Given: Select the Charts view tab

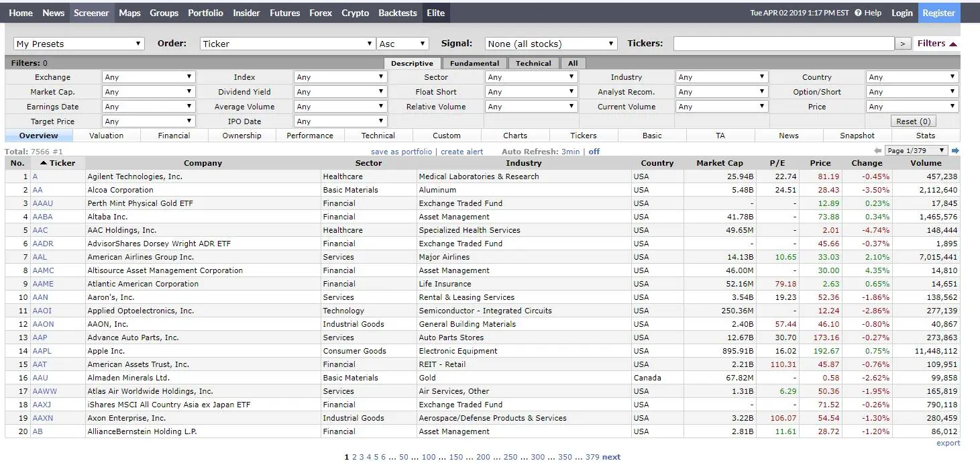Looking at the screenshot, I should [x=515, y=136].
